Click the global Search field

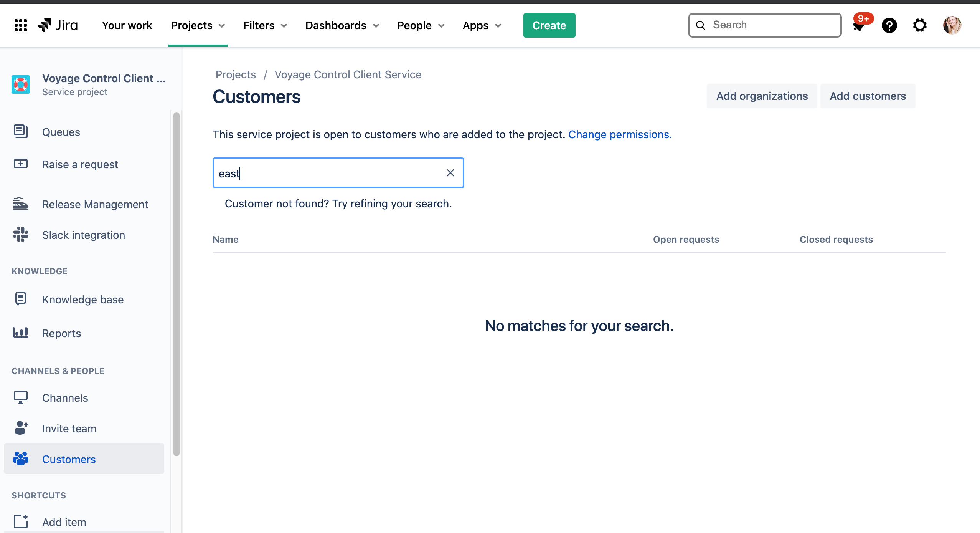click(765, 25)
